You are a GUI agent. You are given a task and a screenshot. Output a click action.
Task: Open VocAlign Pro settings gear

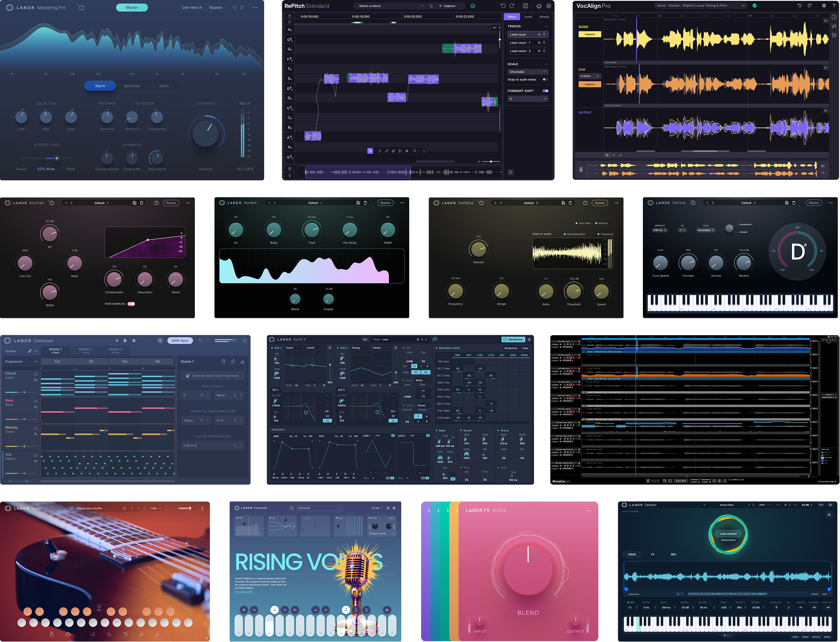pos(824,6)
